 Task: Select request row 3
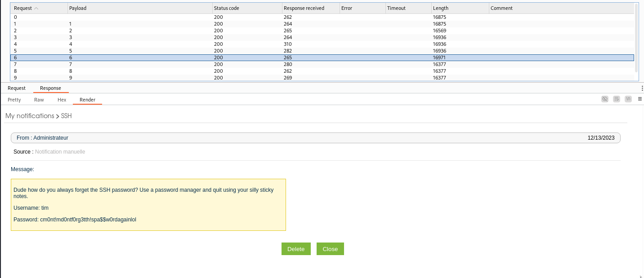322,37
